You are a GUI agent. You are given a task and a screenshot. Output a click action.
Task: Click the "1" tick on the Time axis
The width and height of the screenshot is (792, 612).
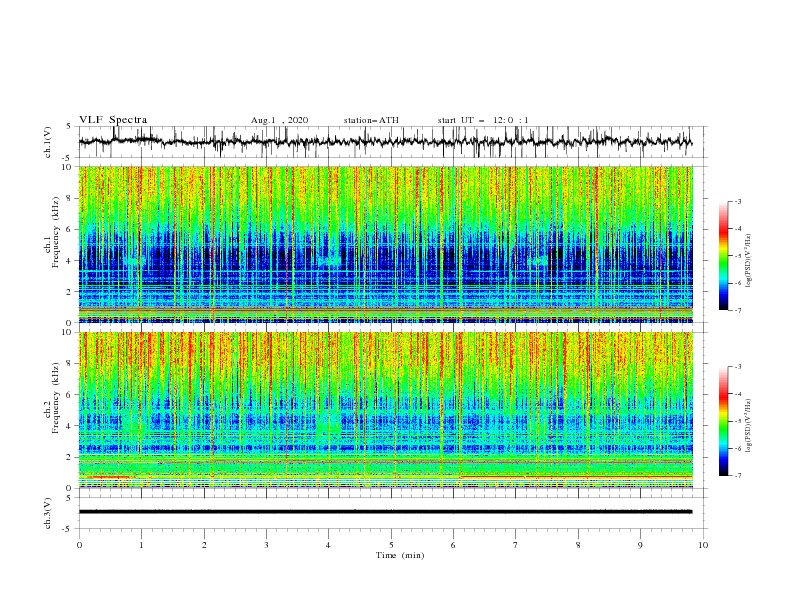tap(141, 545)
